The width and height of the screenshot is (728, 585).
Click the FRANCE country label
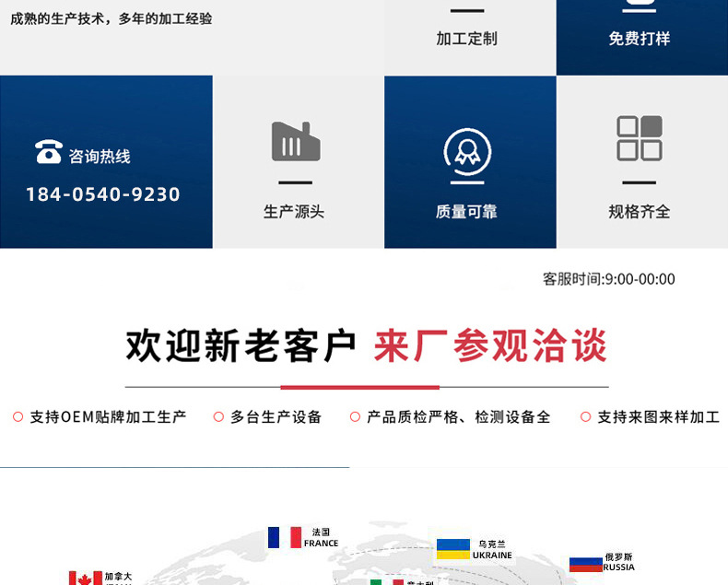321,544
